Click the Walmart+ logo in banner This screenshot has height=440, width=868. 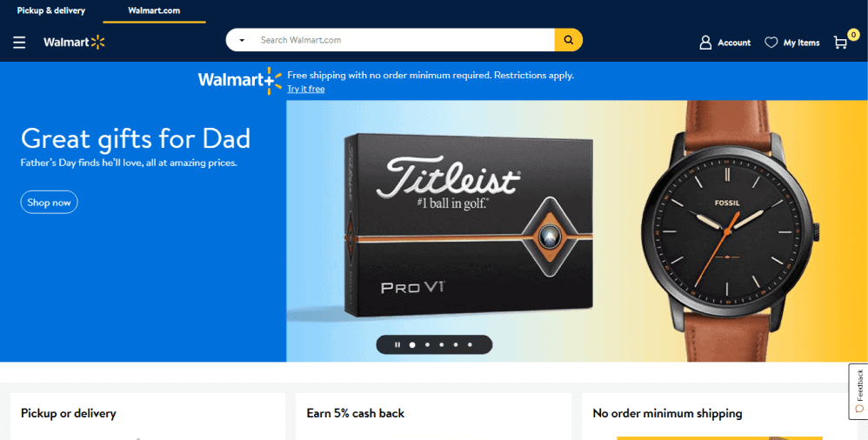(240, 81)
